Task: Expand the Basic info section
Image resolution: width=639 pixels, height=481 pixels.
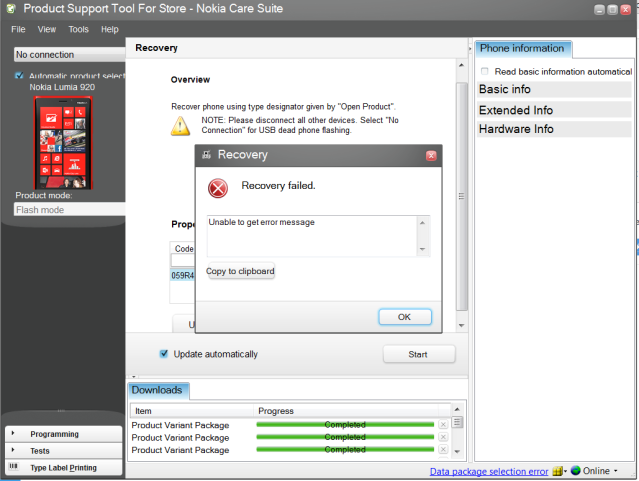Action: [554, 89]
